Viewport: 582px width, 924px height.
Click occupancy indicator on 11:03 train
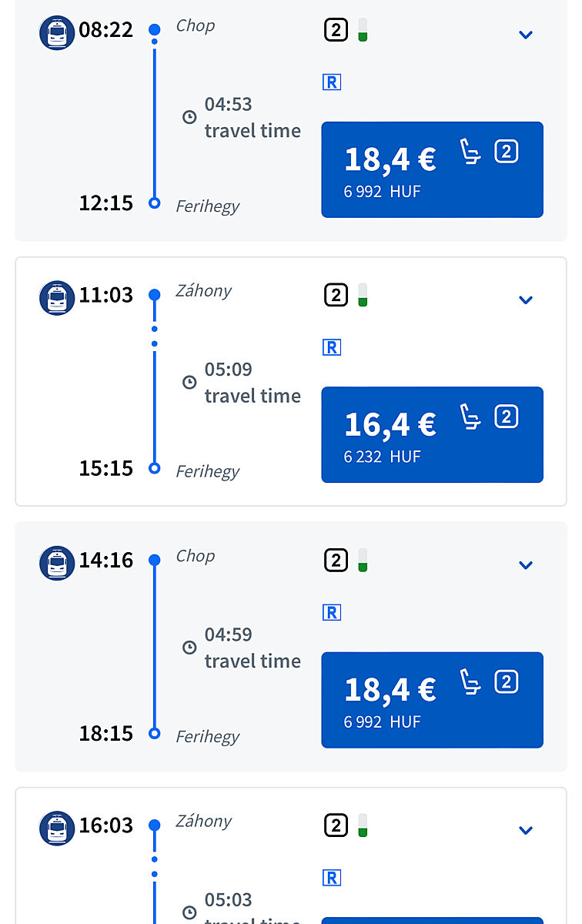point(363,295)
